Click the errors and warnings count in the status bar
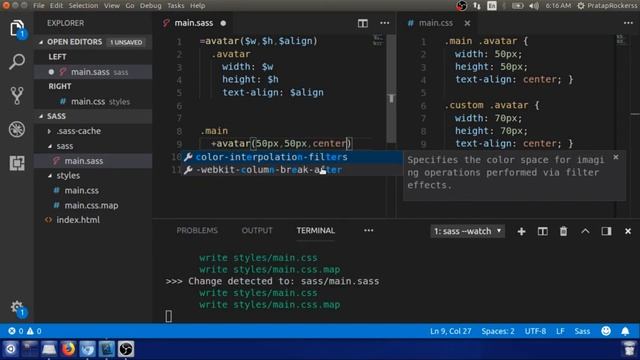The width and height of the screenshot is (640, 360). [x=25, y=331]
